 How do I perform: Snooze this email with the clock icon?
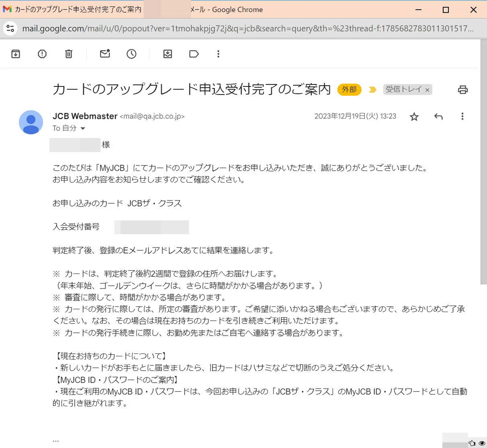tap(131, 54)
